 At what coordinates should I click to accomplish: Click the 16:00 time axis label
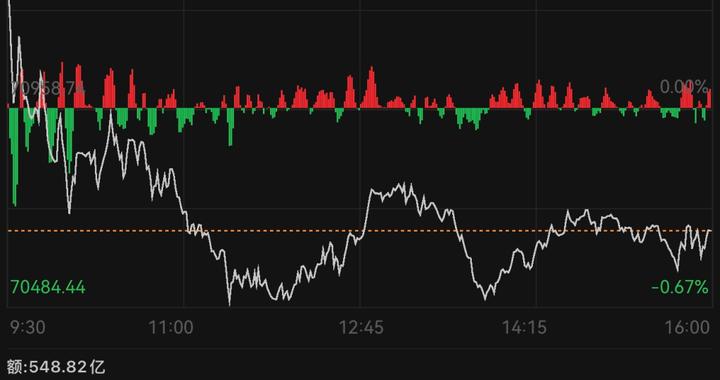(687, 328)
